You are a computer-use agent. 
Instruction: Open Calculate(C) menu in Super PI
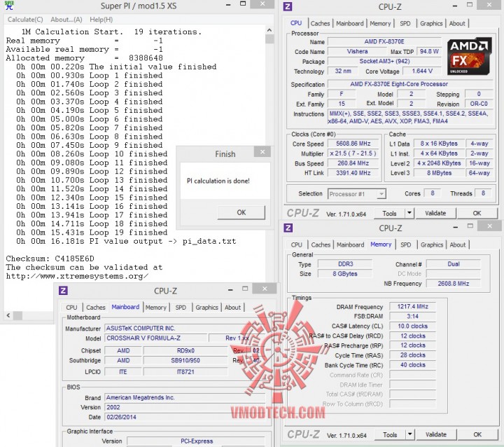(x=25, y=20)
